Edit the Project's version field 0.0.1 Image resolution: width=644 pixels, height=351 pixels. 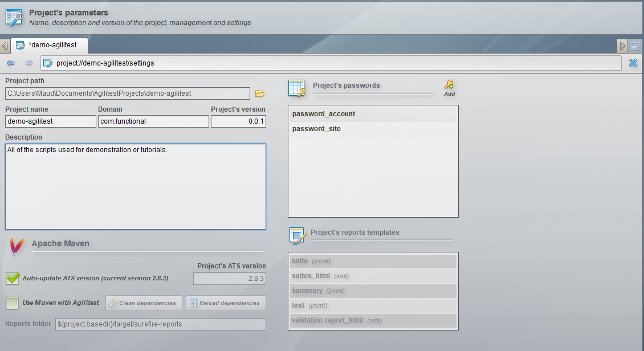pyautogui.click(x=238, y=121)
